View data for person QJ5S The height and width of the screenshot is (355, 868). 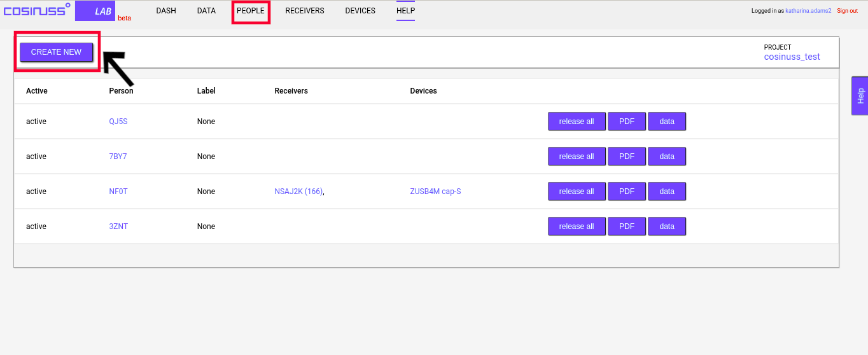point(666,122)
